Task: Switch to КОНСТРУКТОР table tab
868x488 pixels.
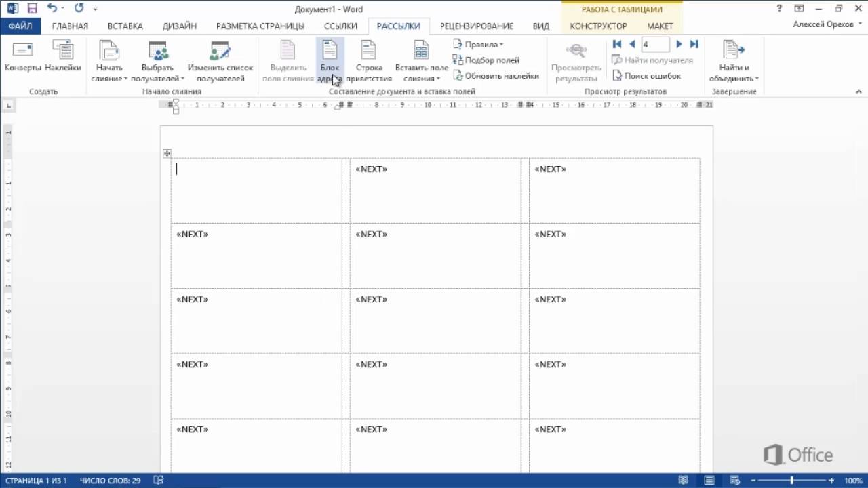Action: pos(599,26)
